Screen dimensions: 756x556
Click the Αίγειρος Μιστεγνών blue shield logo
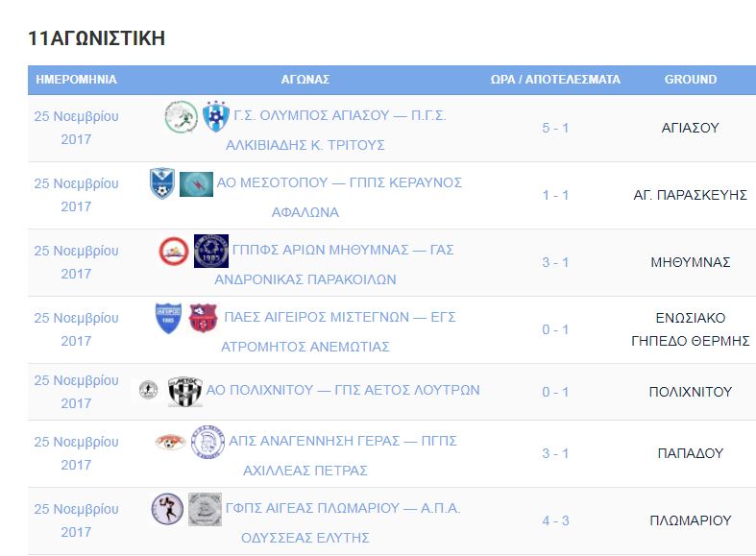click(168, 318)
